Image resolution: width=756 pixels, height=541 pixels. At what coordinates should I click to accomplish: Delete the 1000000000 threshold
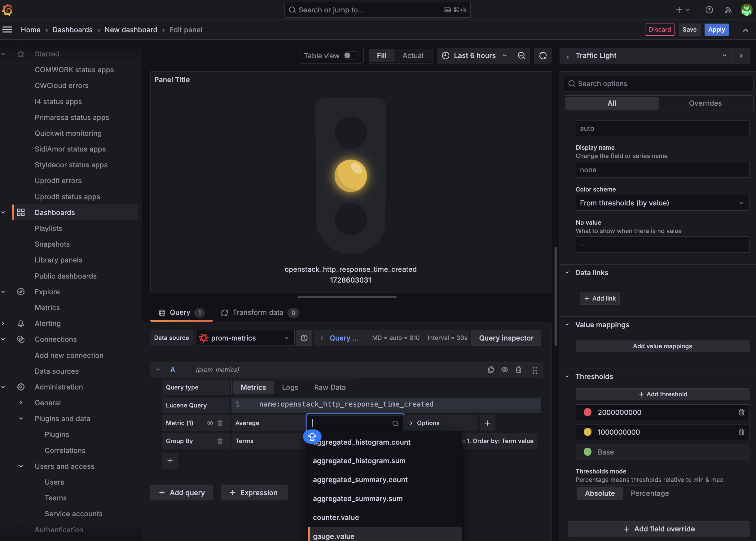pos(742,432)
